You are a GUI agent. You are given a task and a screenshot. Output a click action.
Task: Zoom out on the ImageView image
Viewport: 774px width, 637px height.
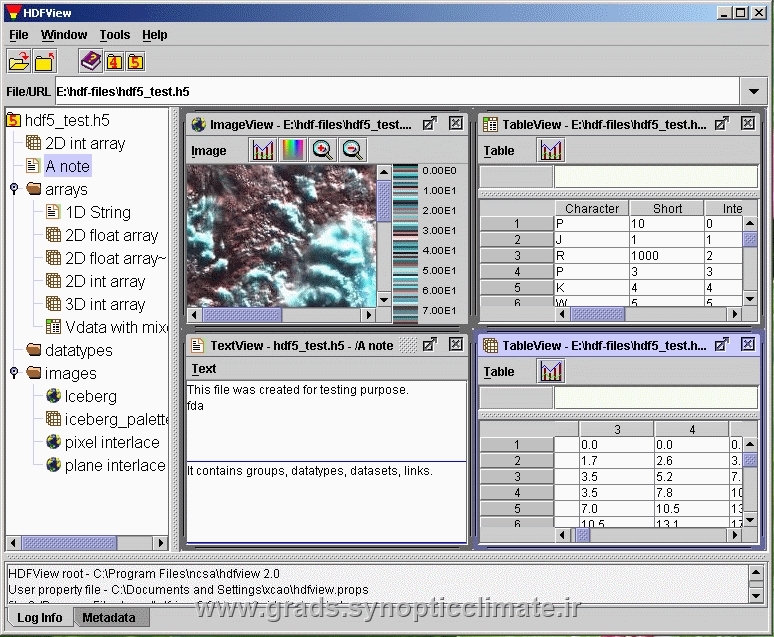(x=352, y=150)
